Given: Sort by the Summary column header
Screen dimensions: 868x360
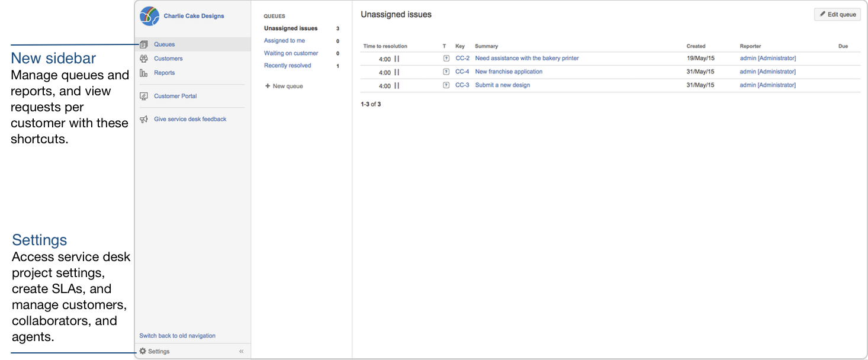Looking at the screenshot, I should (487, 46).
